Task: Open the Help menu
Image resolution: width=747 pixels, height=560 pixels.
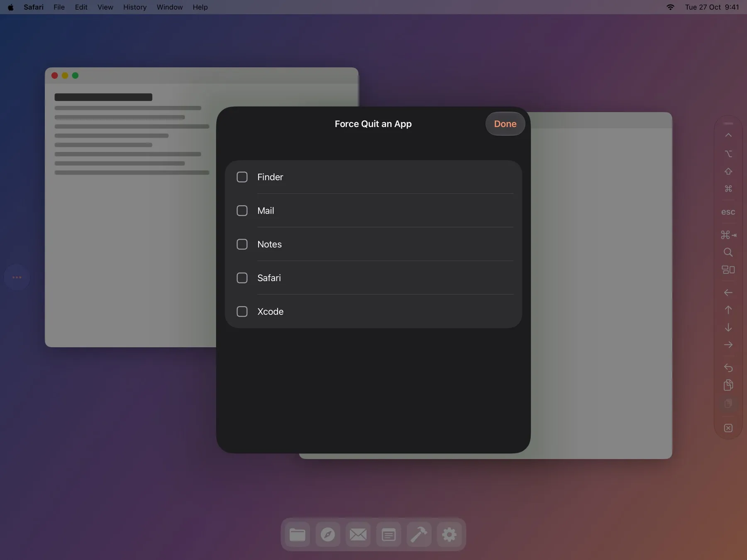Action: point(200,7)
